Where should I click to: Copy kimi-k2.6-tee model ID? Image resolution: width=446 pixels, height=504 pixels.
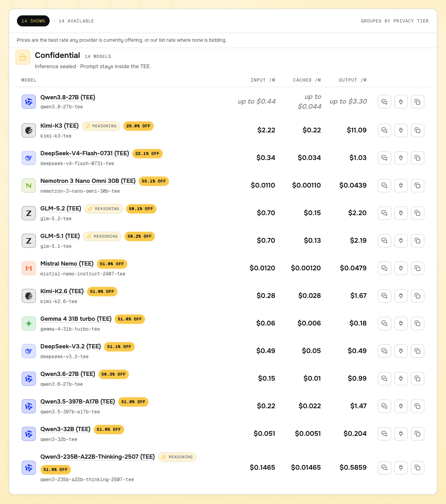pos(418,296)
